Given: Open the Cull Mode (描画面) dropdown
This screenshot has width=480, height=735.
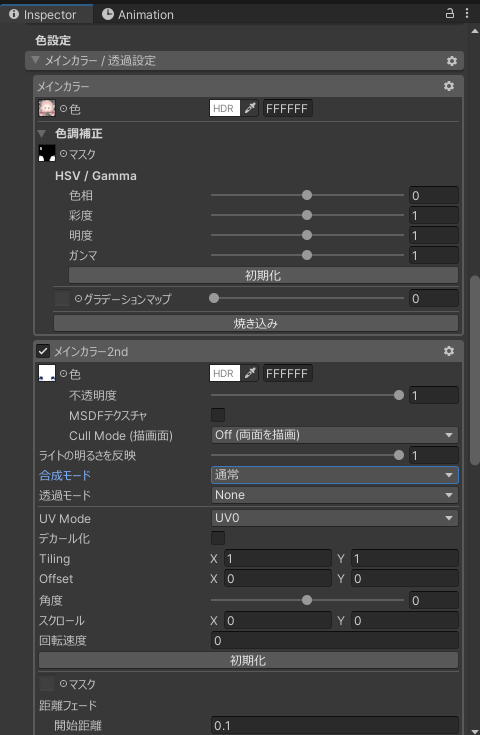Looking at the screenshot, I should point(335,435).
